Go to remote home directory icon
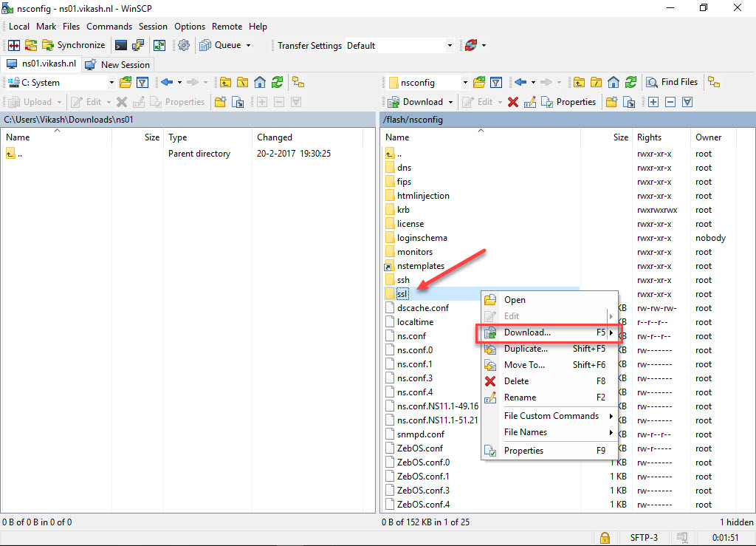The width and height of the screenshot is (756, 546). point(614,83)
